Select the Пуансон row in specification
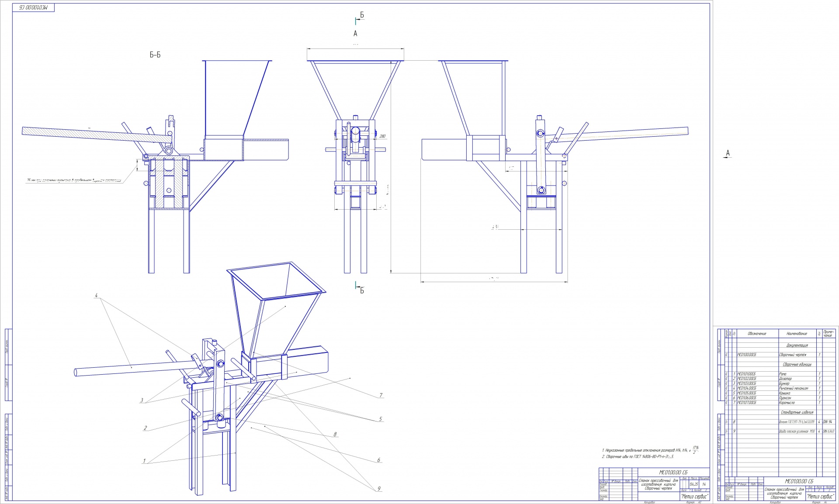 pyautogui.click(x=785, y=398)
